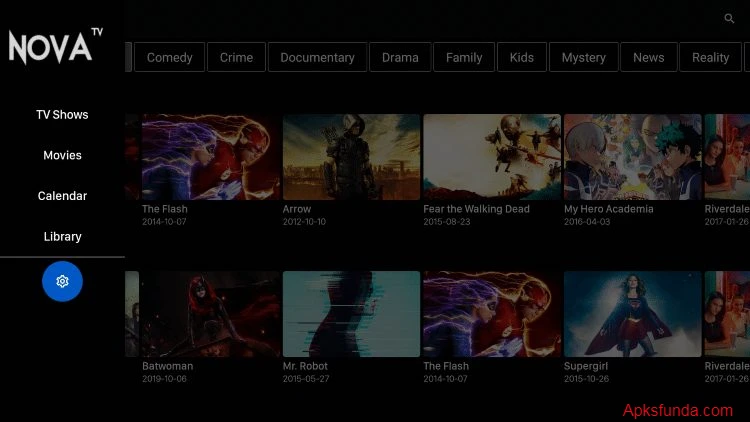Click the Fear the Walking Dead title
The width and height of the screenshot is (750, 422).
click(476, 209)
